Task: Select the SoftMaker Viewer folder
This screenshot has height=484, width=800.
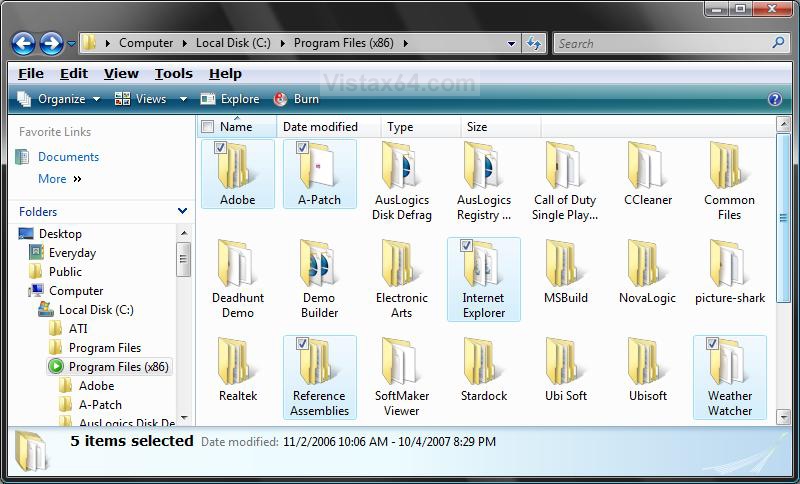Action: pos(402,377)
